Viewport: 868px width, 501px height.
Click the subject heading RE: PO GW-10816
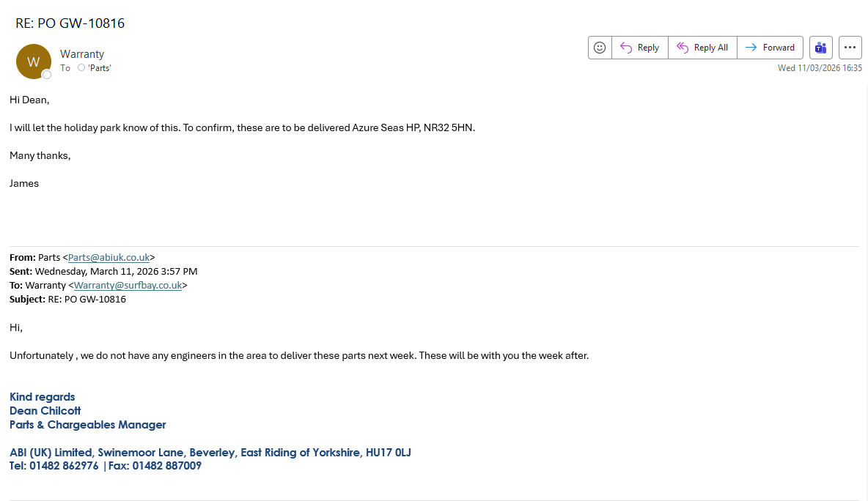70,23
